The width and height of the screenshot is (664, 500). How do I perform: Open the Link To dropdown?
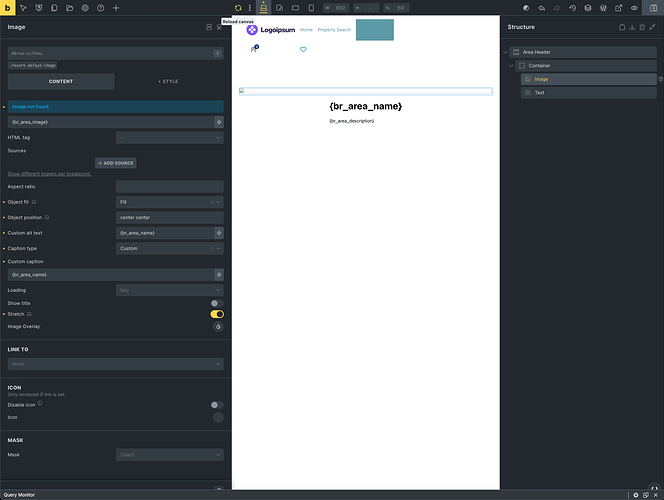click(116, 364)
